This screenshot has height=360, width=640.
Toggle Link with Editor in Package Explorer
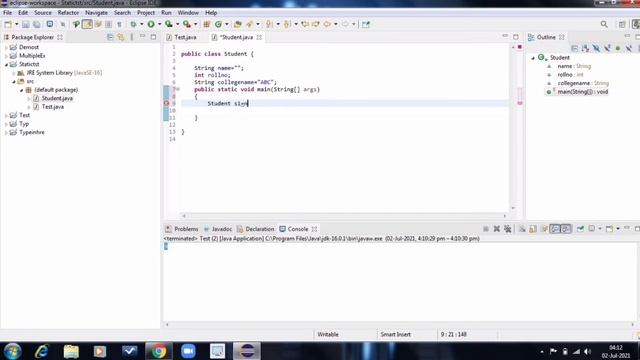click(x=121, y=37)
